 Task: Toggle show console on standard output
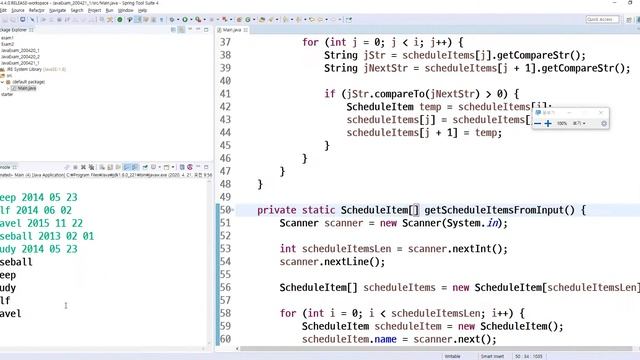pos(127,167)
